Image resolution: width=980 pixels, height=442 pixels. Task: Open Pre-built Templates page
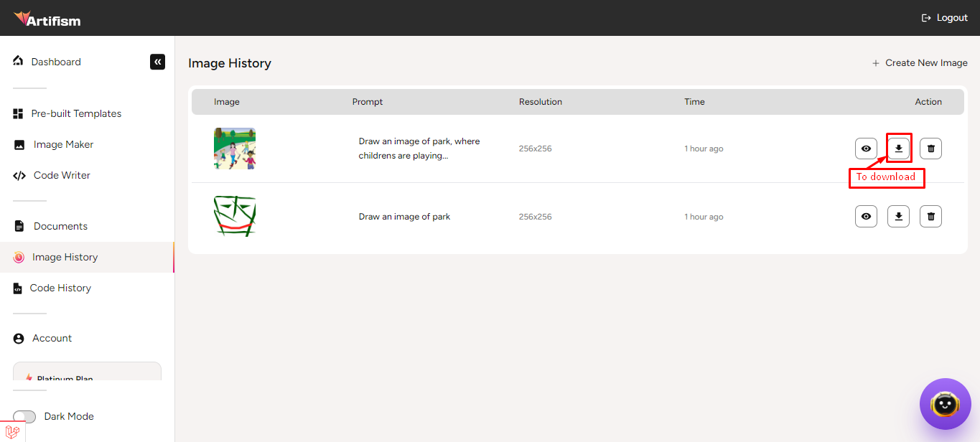(75, 113)
